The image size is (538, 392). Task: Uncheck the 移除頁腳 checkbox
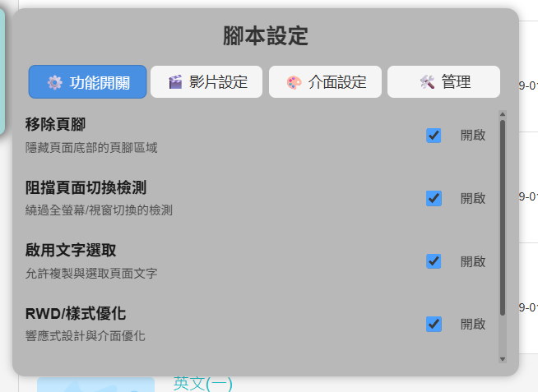pos(434,136)
